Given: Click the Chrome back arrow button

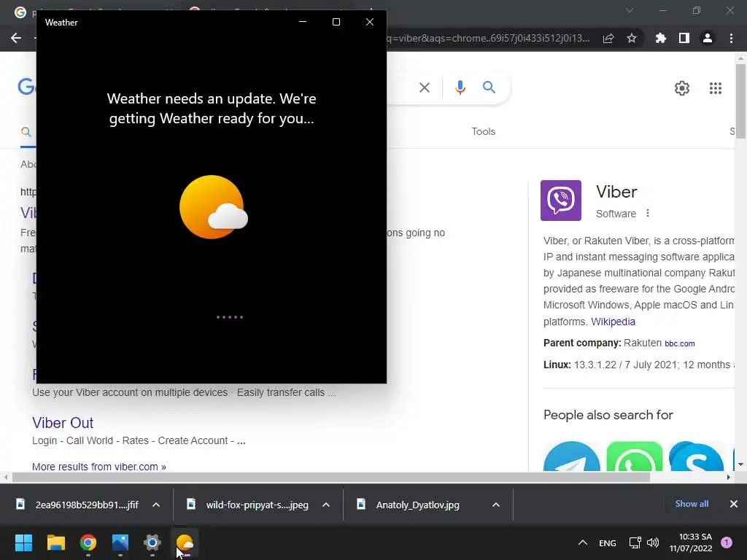Looking at the screenshot, I should pyautogui.click(x=16, y=38).
